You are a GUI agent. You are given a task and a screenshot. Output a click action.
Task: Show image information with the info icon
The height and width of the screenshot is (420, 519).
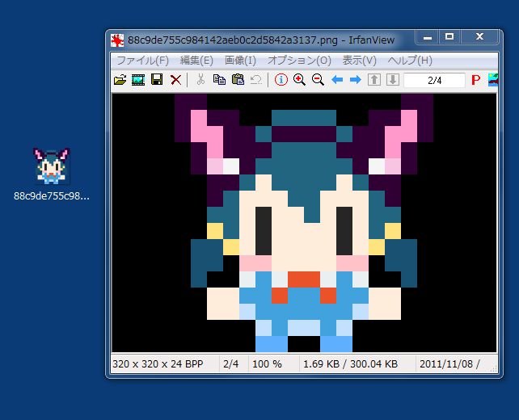tap(281, 80)
